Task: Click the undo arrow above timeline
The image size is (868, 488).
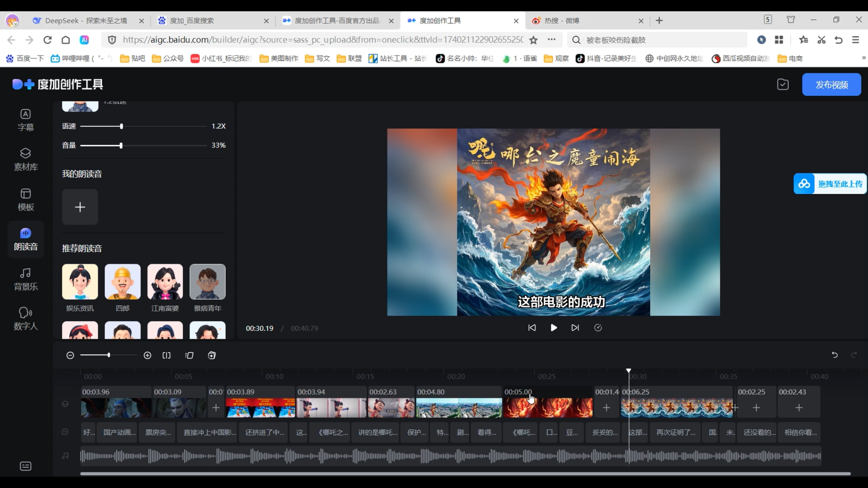Action: (x=835, y=355)
